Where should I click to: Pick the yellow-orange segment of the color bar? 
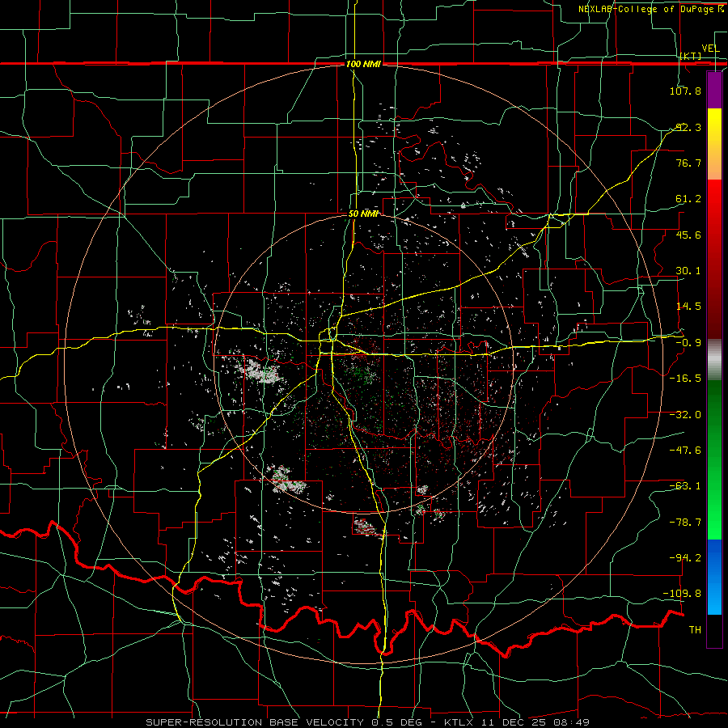(714, 144)
